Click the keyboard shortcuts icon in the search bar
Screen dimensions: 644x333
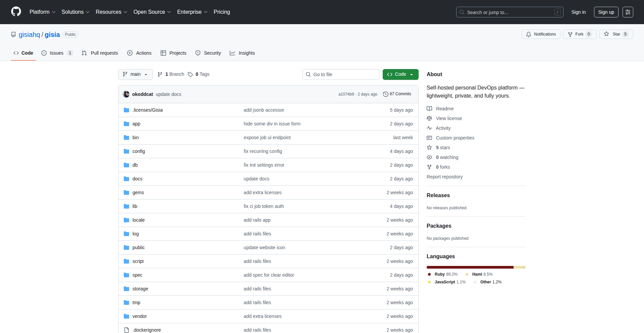(558, 12)
